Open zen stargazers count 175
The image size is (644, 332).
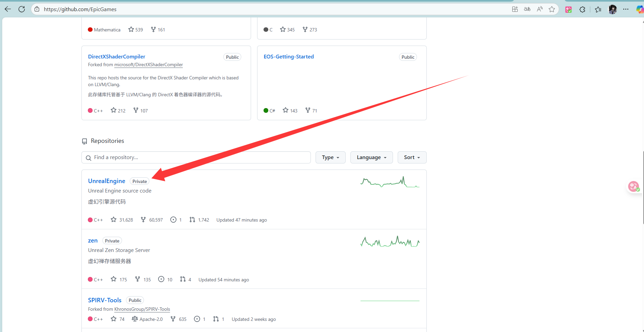pyautogui.click(x=119, y=279)
